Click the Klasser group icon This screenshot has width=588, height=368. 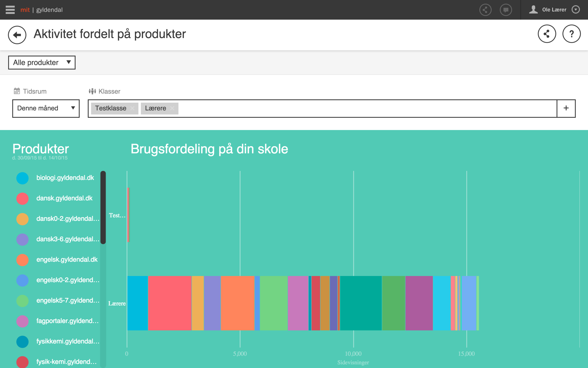click(x=92, y=91)
